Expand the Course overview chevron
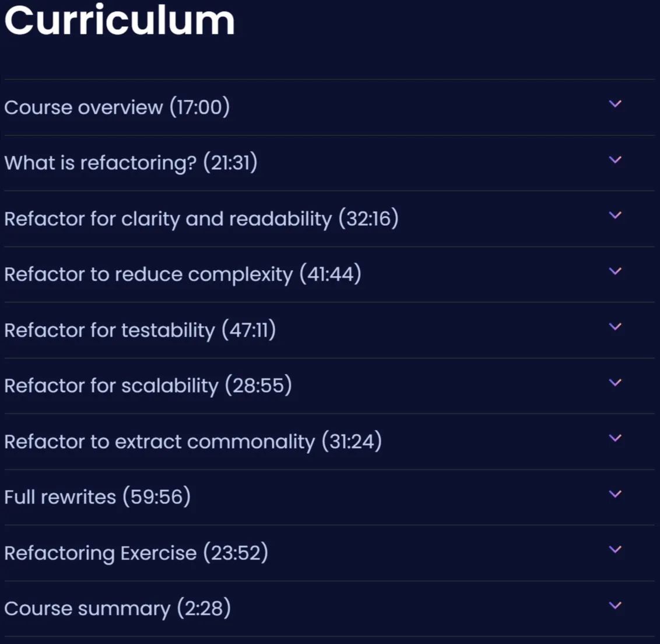660x644 pixels. pyautogui.click(x=615, y=104)
